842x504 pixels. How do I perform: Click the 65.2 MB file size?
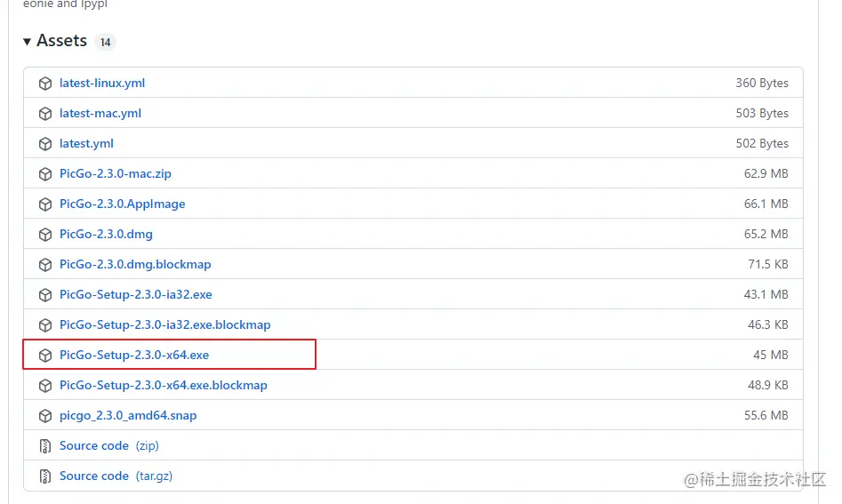click(x=766, y=234)
